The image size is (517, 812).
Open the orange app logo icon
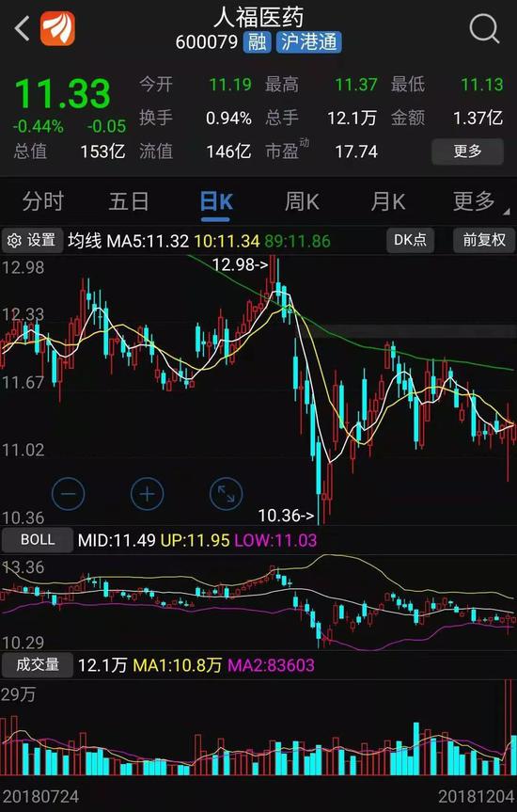coord(57,28)
